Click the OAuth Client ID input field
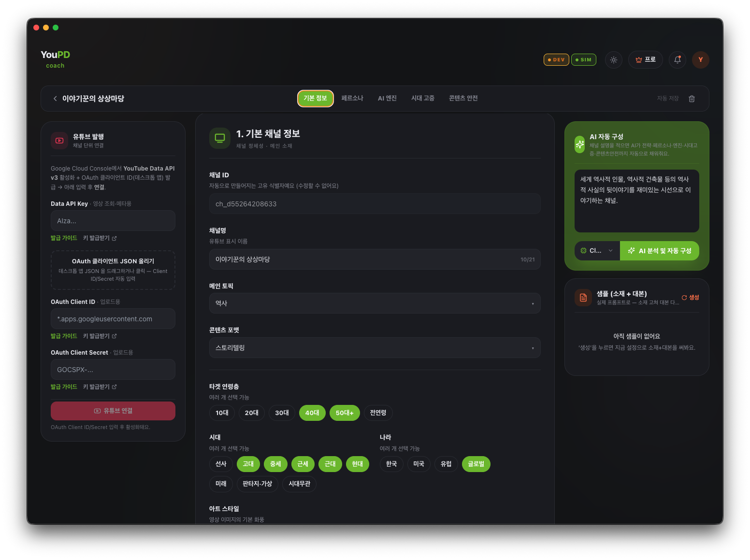The height and width of the screenshot is (560, 750). point(113,319)
